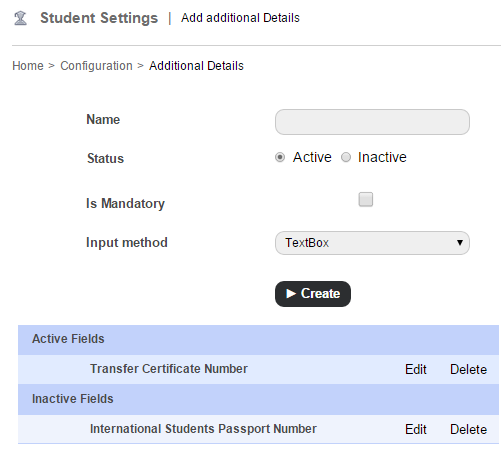
Task: Delete International Students Passport Number field
Action: (x=468, y=429)
